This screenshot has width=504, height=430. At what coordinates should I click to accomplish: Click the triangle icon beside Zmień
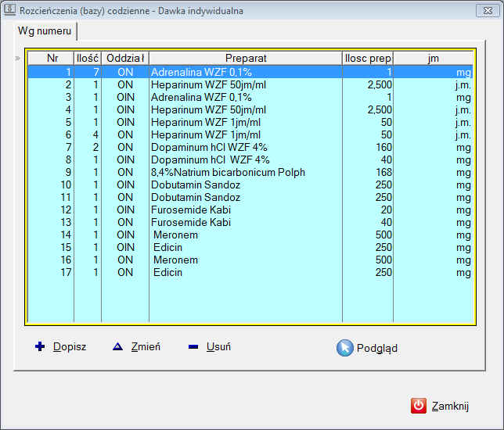(117, 346)
